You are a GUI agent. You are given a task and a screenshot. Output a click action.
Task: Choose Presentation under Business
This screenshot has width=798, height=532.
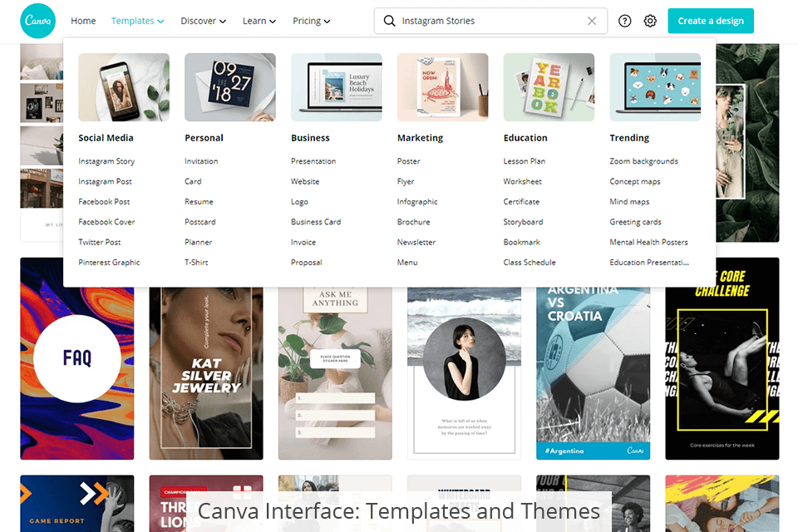(313, 161)
